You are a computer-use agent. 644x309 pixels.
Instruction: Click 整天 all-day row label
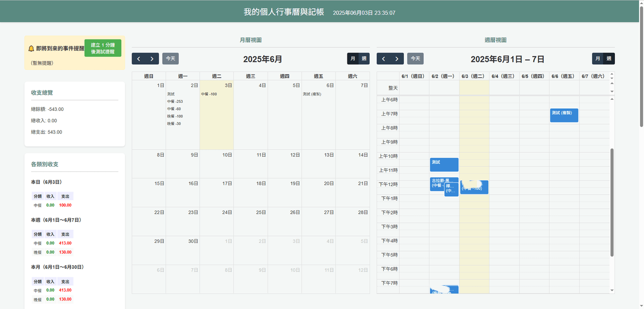[x=393, y=88]
